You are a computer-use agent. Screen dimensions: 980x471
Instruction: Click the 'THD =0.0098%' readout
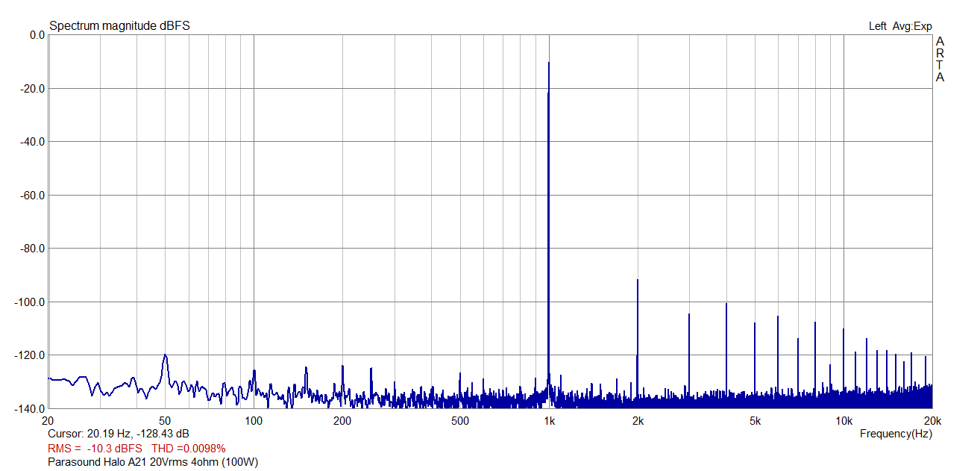tap(189, 449)
